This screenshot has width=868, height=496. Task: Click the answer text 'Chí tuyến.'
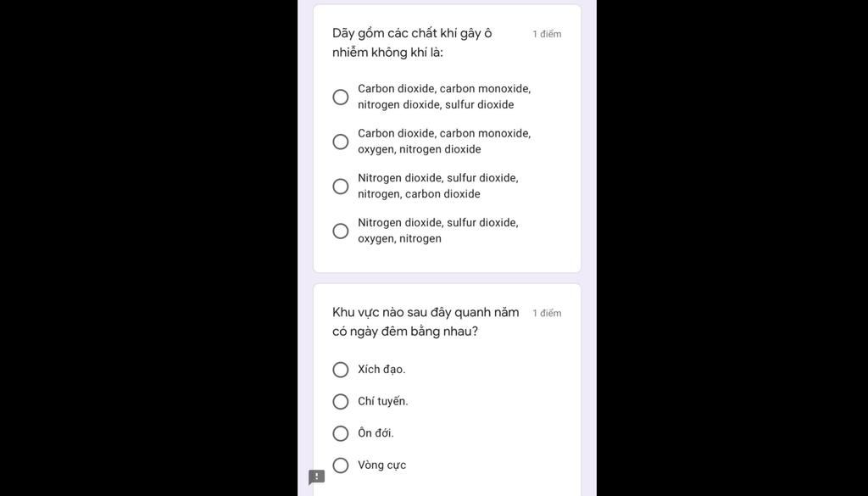[x=383, y=402]
